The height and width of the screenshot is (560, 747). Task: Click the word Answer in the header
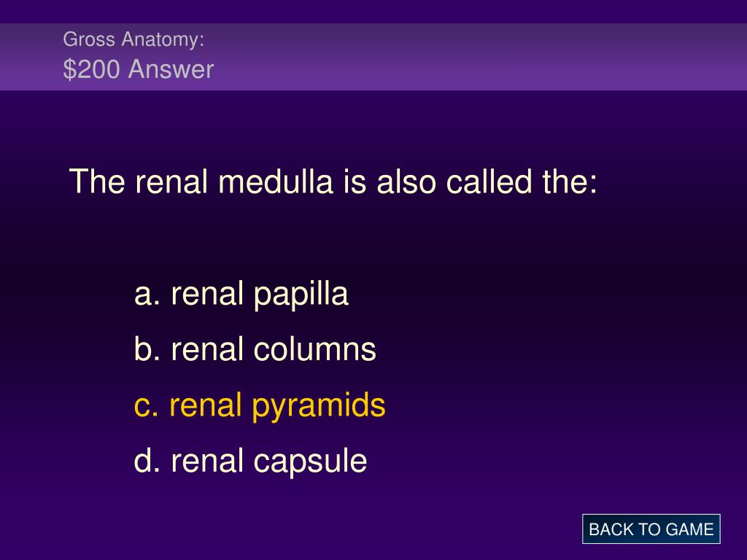pyautogui.click(x=171, y=69)
